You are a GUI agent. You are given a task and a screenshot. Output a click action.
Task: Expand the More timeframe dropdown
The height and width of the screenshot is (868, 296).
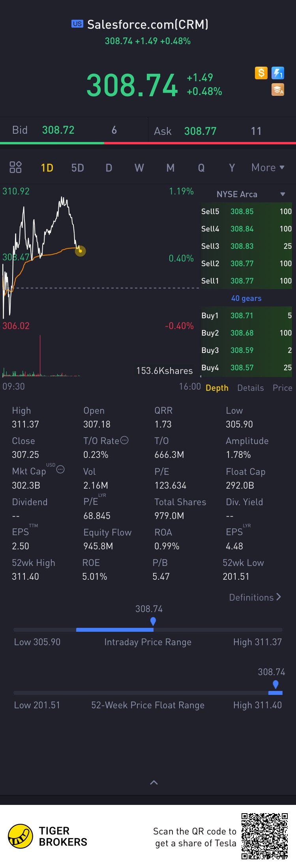point(268,168)
